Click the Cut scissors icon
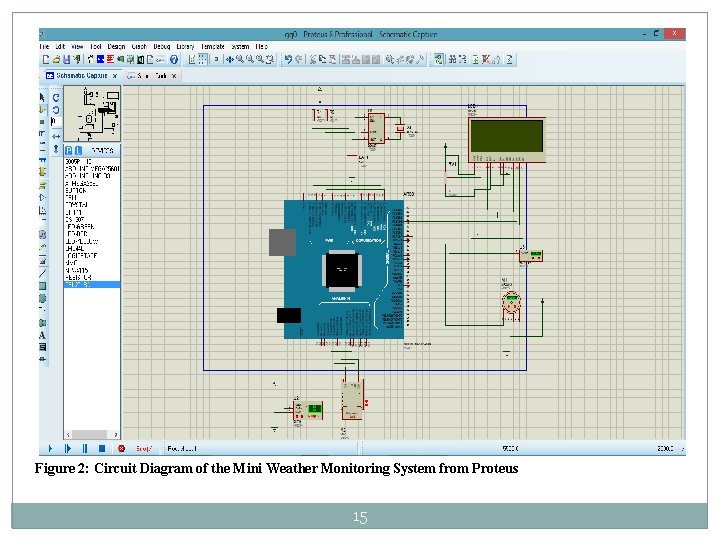This screenshot has width=720, height=540. tap(313, 59)
